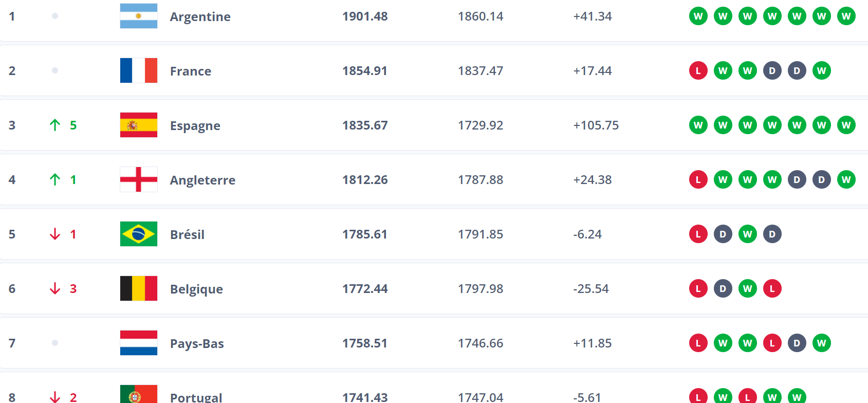Click the green W badge in Brésil row
The height and width of the screenshot is (403, 868).
(747, 234)
